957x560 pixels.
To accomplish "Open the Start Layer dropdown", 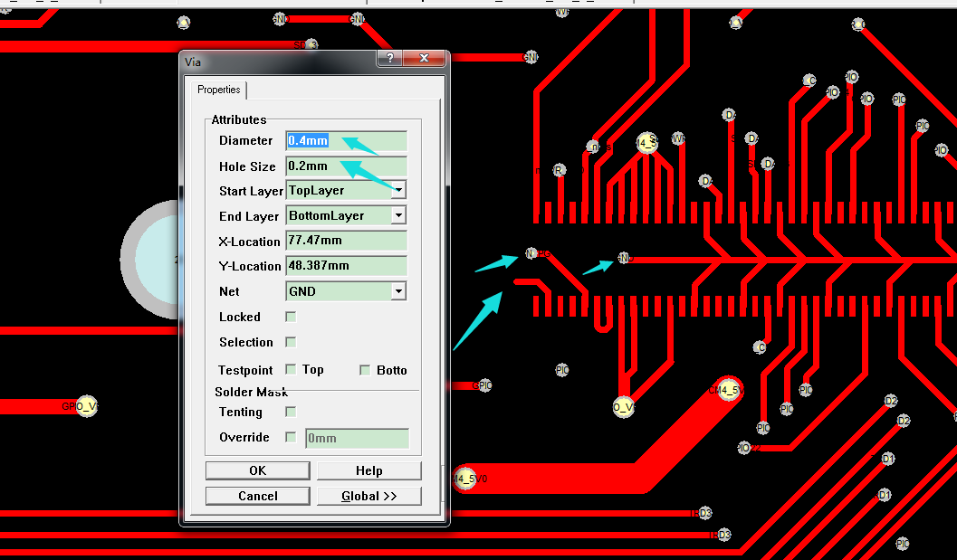I will pos(398,191).
